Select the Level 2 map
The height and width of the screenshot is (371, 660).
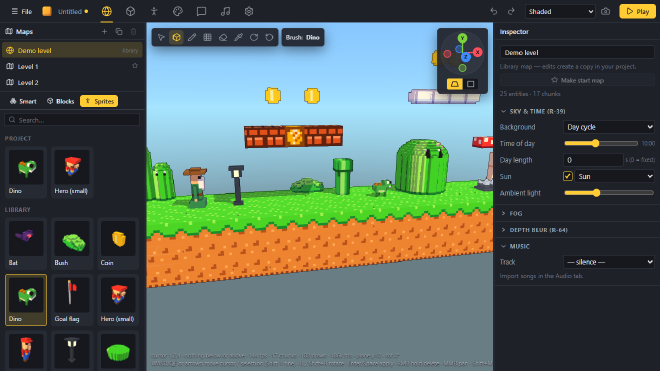click(72, 82)
